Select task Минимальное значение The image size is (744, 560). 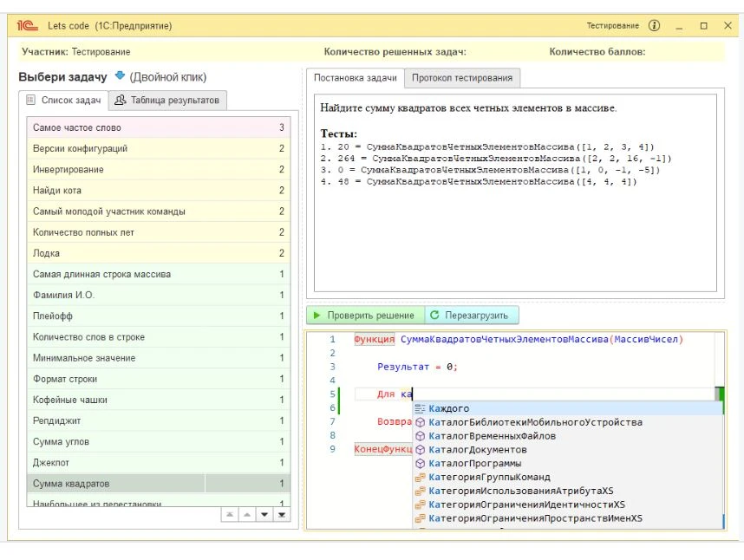pos(159,358)
